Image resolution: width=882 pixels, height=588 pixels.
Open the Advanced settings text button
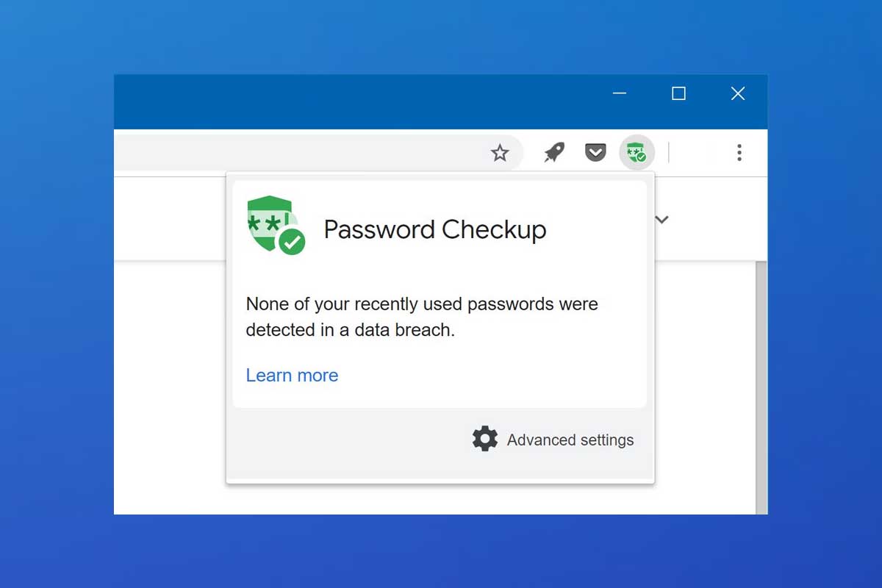coord(570,440)
